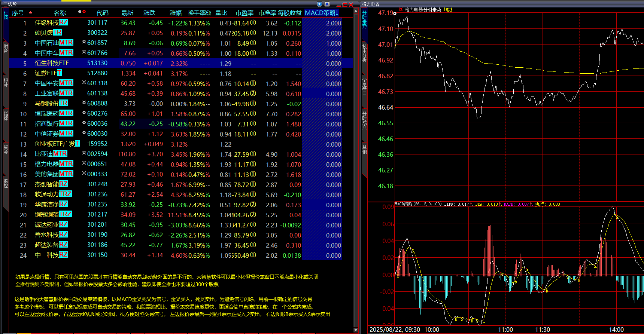This screenshot has width=644, height=334.
Task: Click the MACD策略(26,12,9,100) indicator label
Action: click(x=418, y=204)
